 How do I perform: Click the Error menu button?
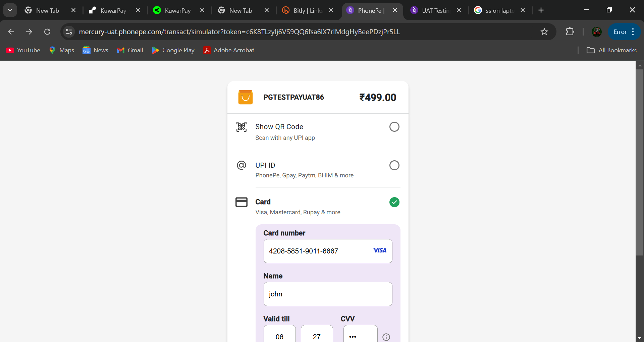coord(624,32)
